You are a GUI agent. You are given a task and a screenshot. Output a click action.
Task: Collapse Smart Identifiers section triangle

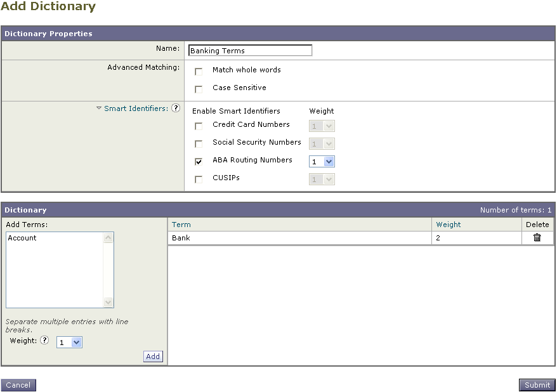(99, 108)
